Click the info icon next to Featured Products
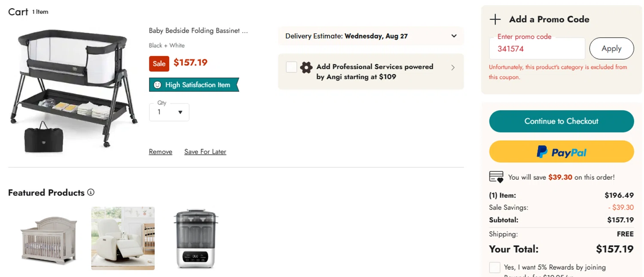This screenshot has height=277, width=644. [x=91, y=193]
